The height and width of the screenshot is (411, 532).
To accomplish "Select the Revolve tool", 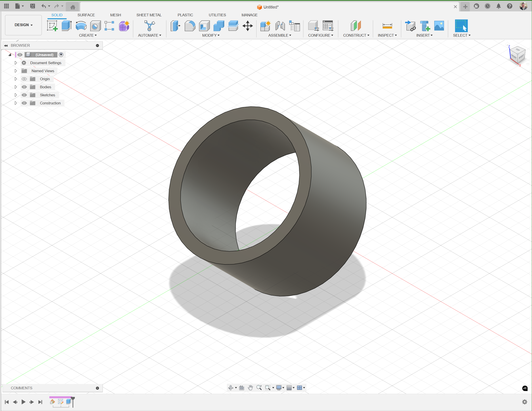I will [x=81, y=26].
